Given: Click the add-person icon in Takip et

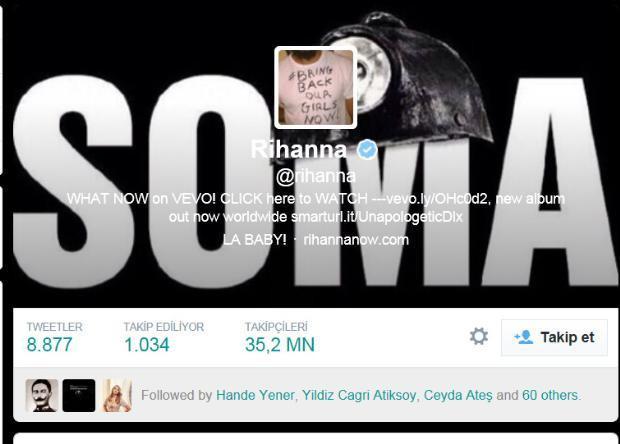Looking at the screenshot, I should pos(524,337).
